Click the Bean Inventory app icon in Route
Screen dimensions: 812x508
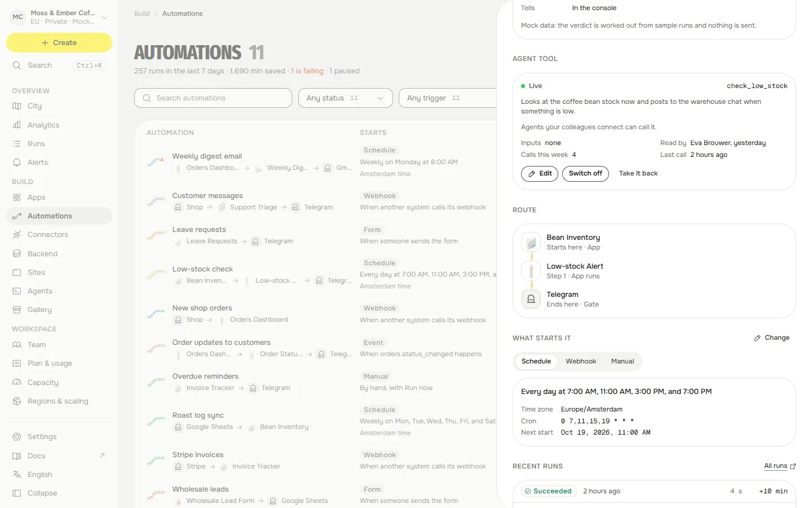click(531, 242)
